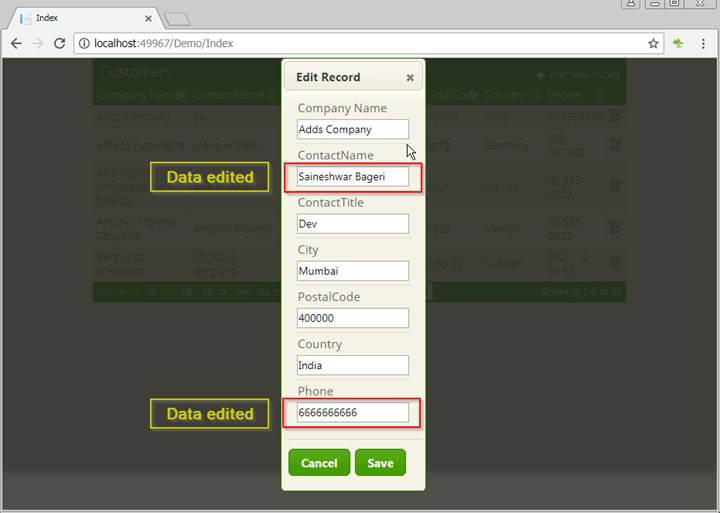Viewport: 720px width, 513px height.
Task: Edit the Alfreds Futterkiste row via edit icon
Action: [615, 145]
